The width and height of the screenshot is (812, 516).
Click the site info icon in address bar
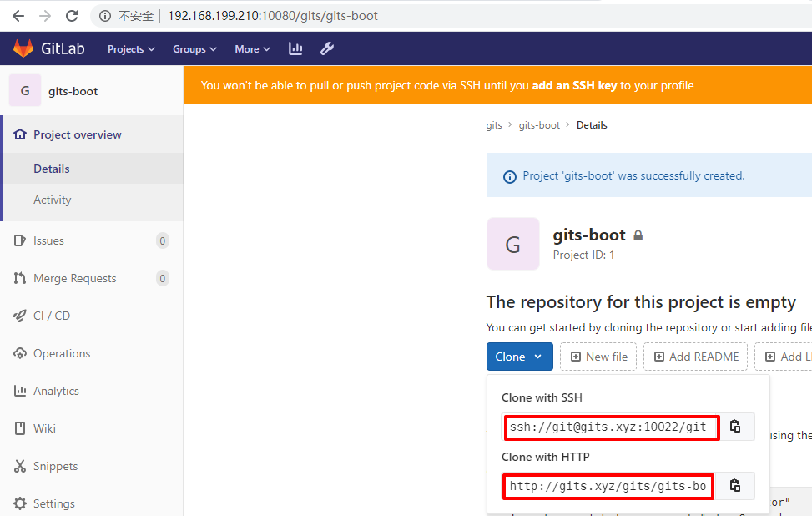[105, 16]
